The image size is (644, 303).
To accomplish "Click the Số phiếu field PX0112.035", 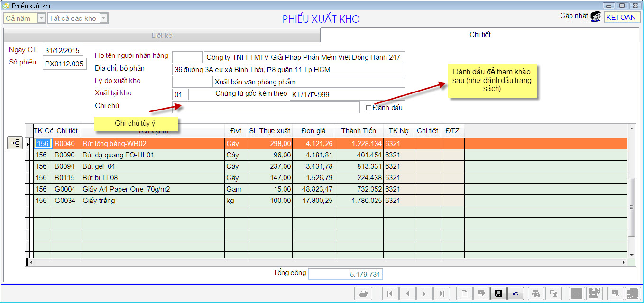I will pos(64,64).
